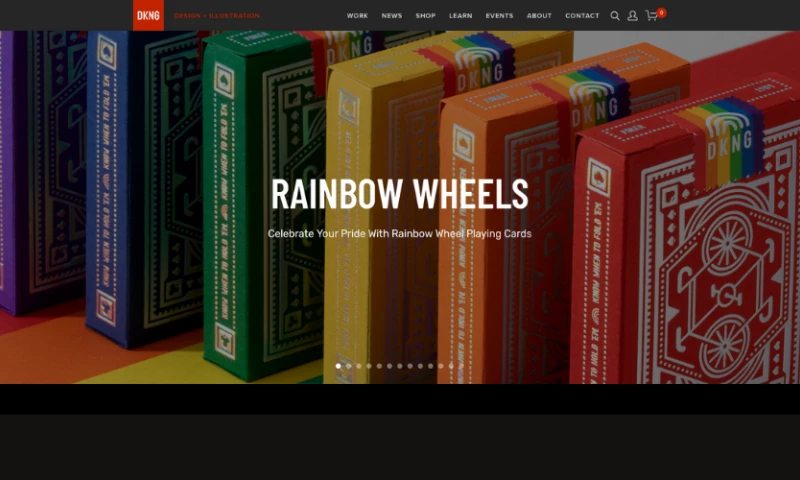800x480 pixels.
Task: Select the fourth carousel slide dot
Action: coord(369,366)
